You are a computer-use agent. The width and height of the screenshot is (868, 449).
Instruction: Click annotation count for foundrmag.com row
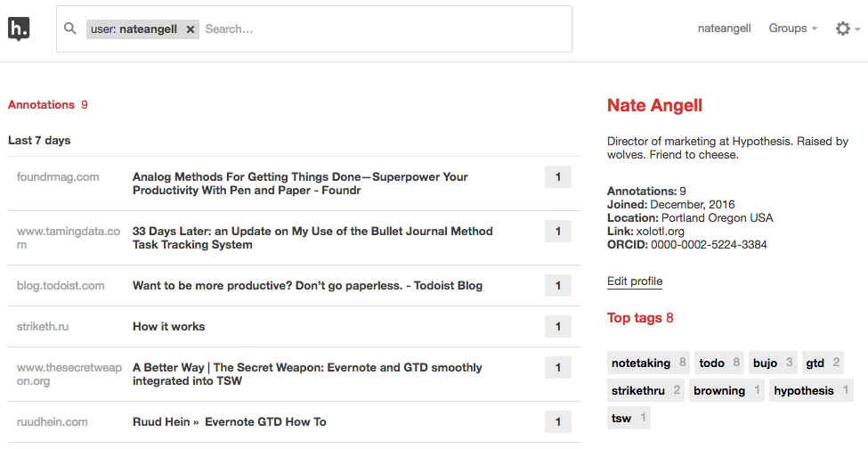click(x=558, y=177)
